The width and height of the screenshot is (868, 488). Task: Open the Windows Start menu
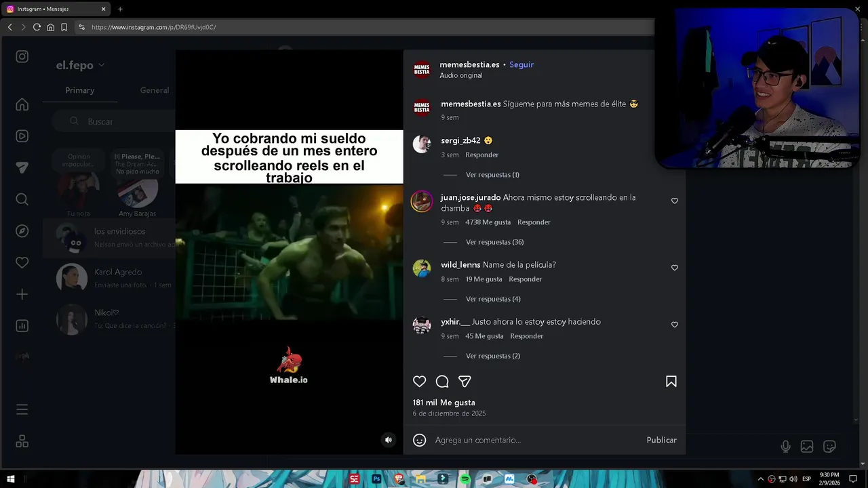(11, 479)
